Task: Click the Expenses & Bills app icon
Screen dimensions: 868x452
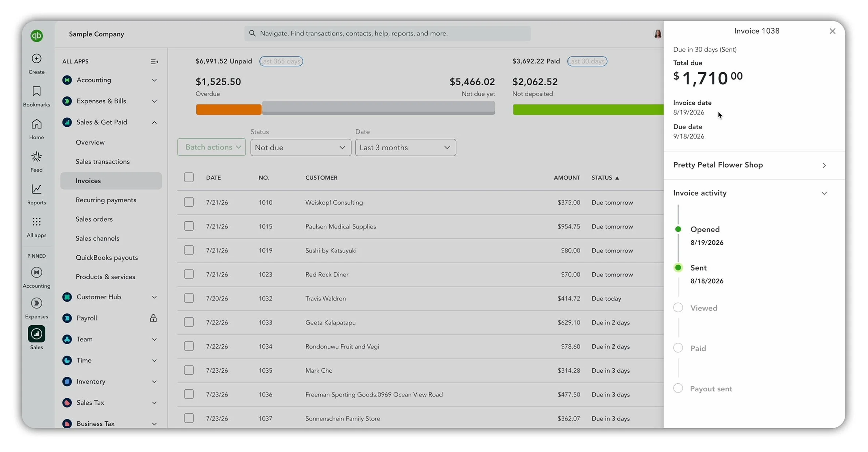Action: tap(67, 101)
